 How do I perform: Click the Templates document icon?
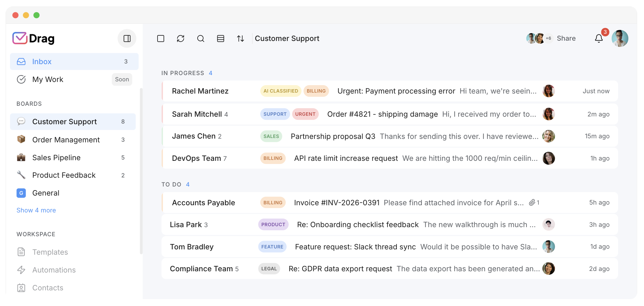pos(21,252)
